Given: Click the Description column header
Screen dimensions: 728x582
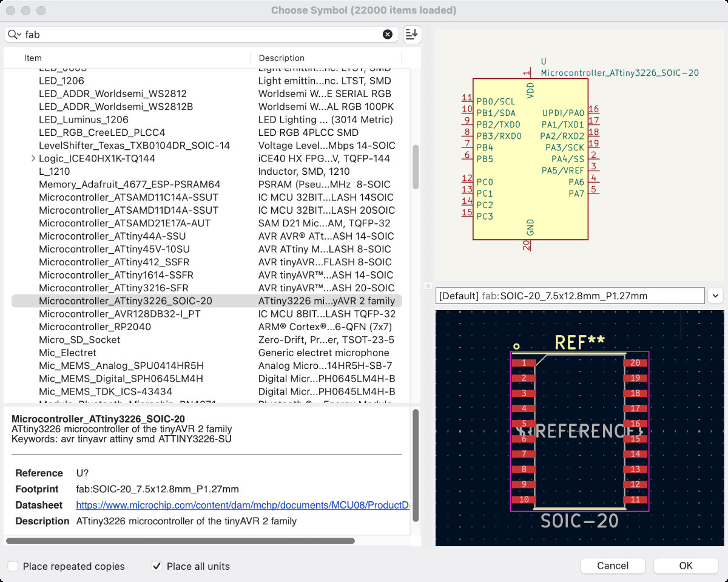Looking at the screenshot, I should pos(281,58).
